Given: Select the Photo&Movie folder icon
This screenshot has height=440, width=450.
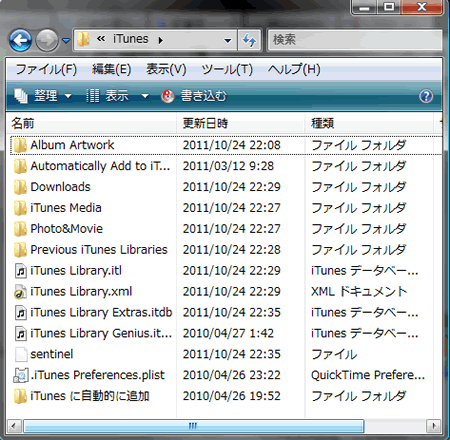Looking at the screenshot, I should click(x=20, y=229).
